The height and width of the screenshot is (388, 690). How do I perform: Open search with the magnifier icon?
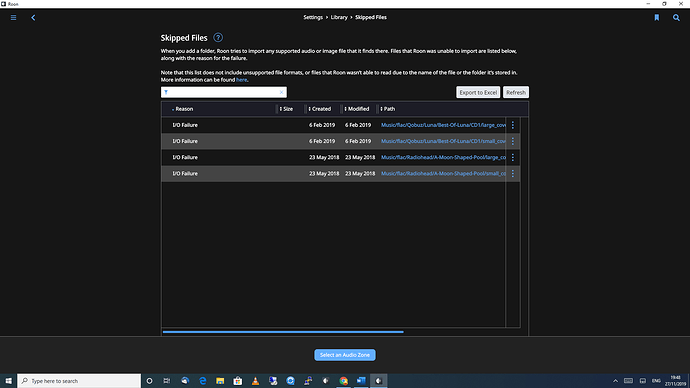(x=676, y=18)
